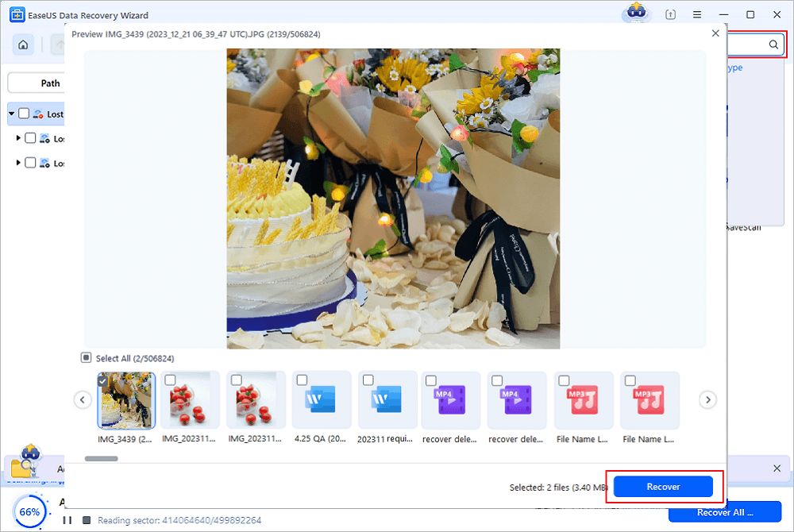Check first File Name L... MP3 checkbox
Viewport: 794px width, 532px height.
pos(564,380)
